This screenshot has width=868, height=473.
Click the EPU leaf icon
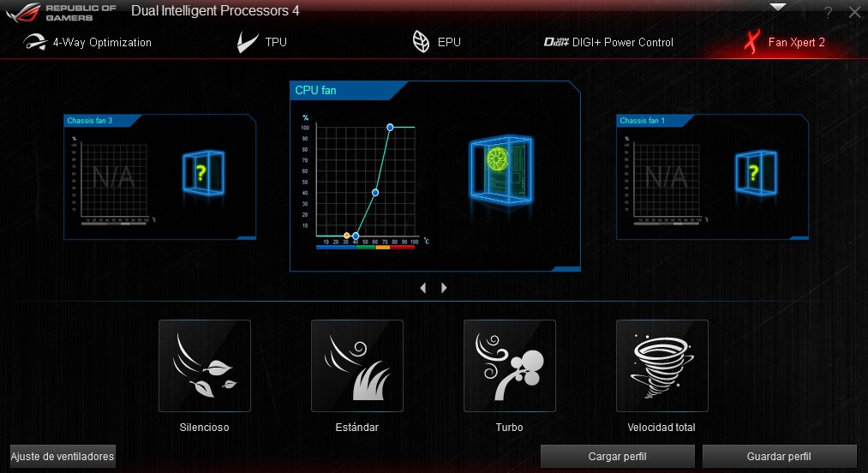[422, 42]
